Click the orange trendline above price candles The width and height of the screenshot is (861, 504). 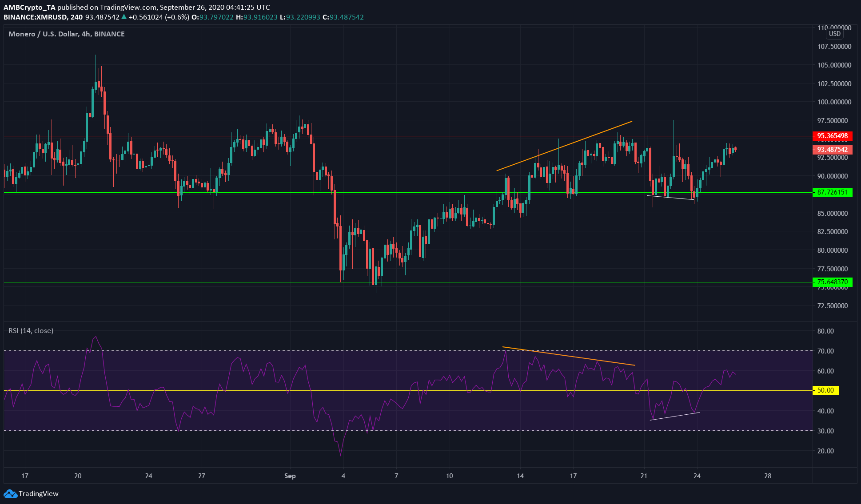(564, 146)
